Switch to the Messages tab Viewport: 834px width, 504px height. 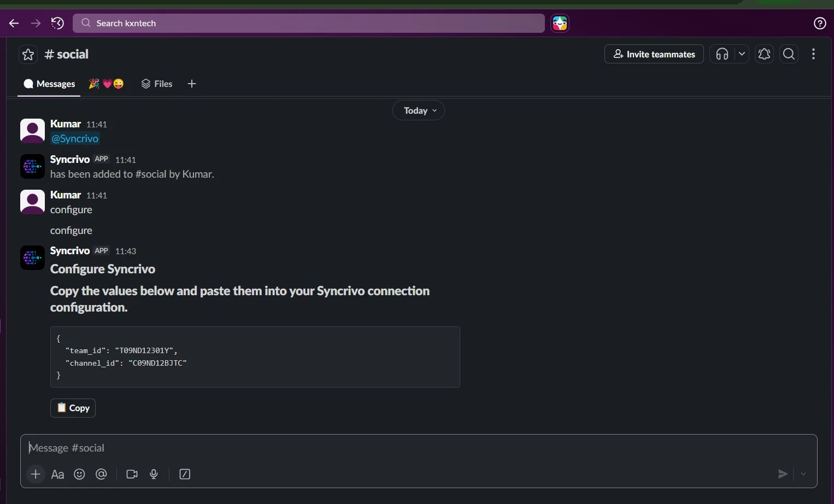[49, 84]
